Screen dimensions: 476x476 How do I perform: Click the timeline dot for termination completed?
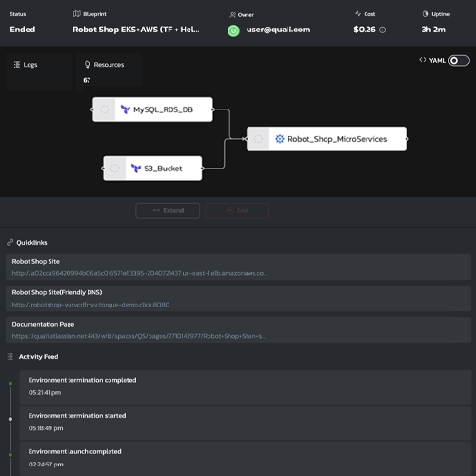(10, 384)
